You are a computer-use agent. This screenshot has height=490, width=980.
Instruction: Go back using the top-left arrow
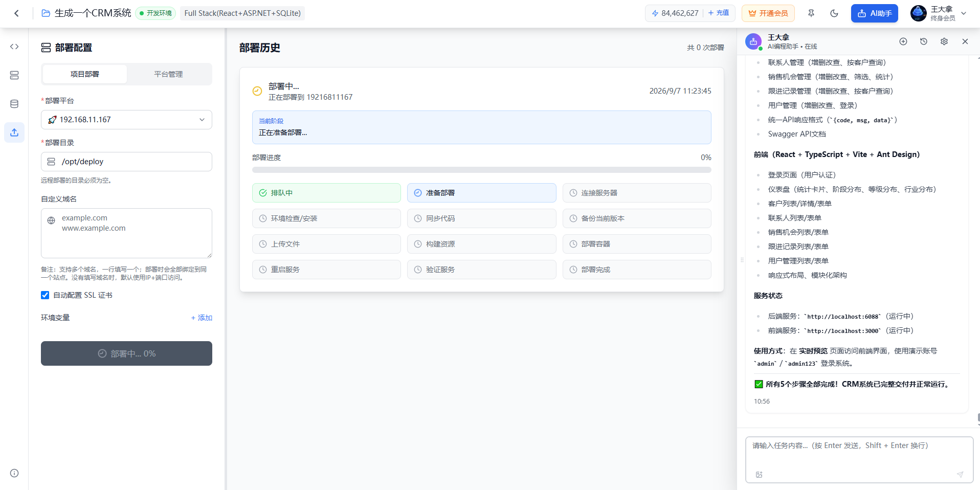16,13
